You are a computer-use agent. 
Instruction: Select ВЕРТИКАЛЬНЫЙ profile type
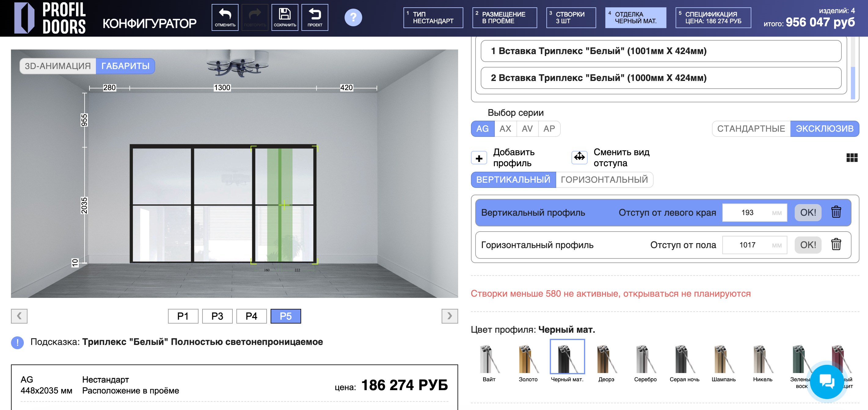coord(513,180)
